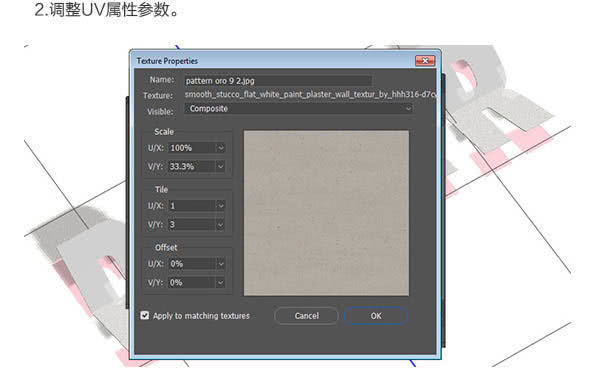
Task: Expand the Offset U/X dropdown arrow
Action: [221, 264]
